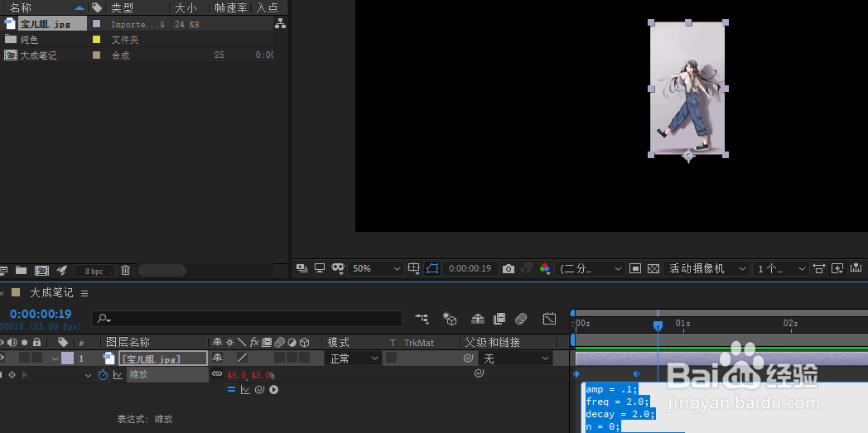Enable frame blending for the composition
The width and height of the screenshot is (868, 433).
click(499, 319)
